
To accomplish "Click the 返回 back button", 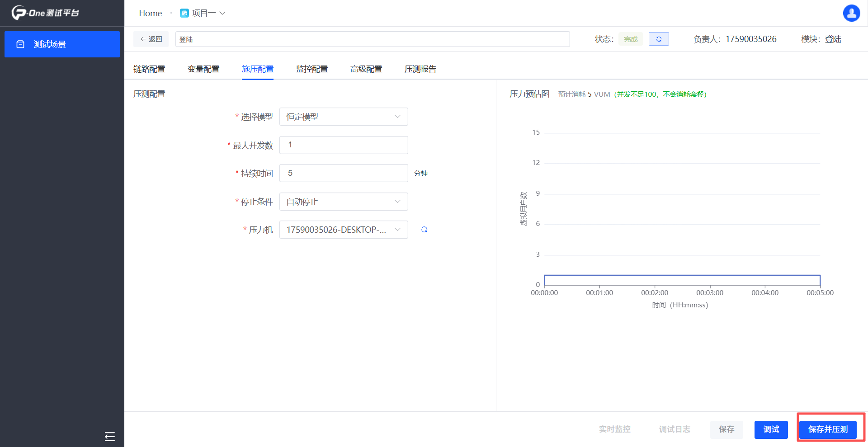I will pyautogui.click(x=151, y=39).
